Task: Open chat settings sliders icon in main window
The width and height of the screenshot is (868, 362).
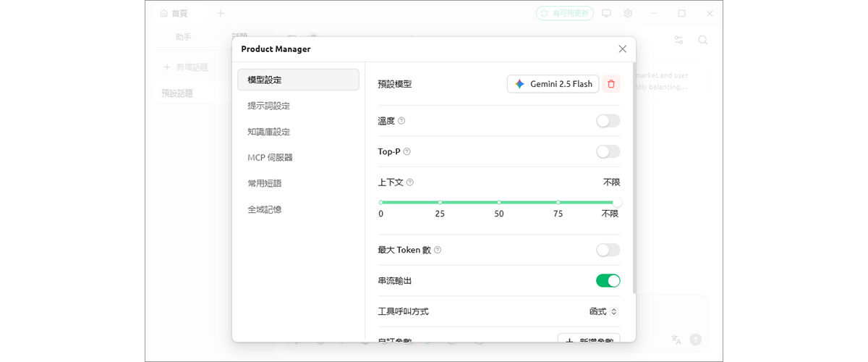Action: pyautogui.click(x=678, y=40)
